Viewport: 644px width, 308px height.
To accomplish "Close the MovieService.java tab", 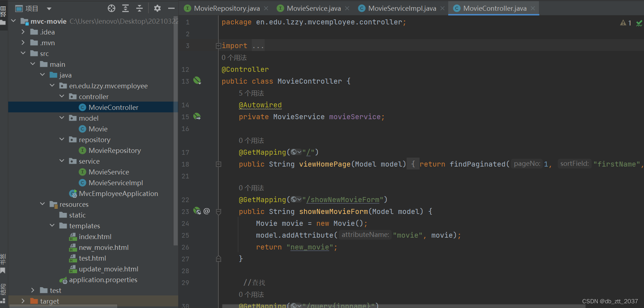I will coord(347,8).
